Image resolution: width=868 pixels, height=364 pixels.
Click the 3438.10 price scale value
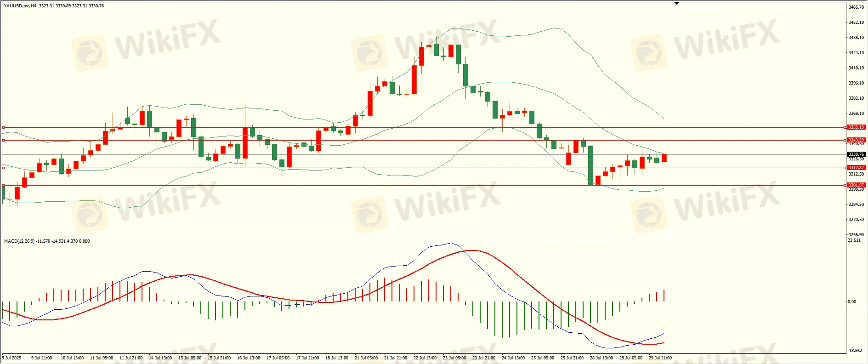coord(856,38)
